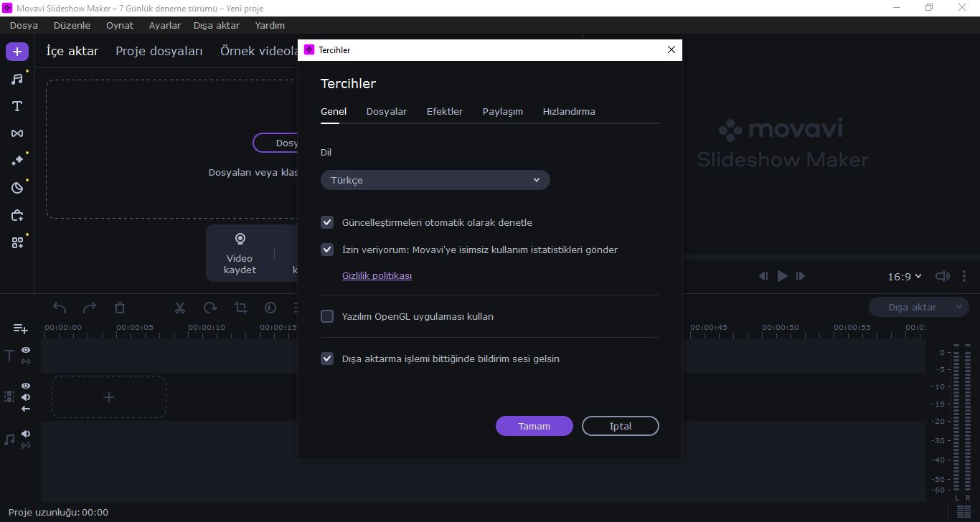Image resolution: width=980 pixels, height=522 pixels.
Task: Toggle title track visibility eye
Action: [26, 350]
